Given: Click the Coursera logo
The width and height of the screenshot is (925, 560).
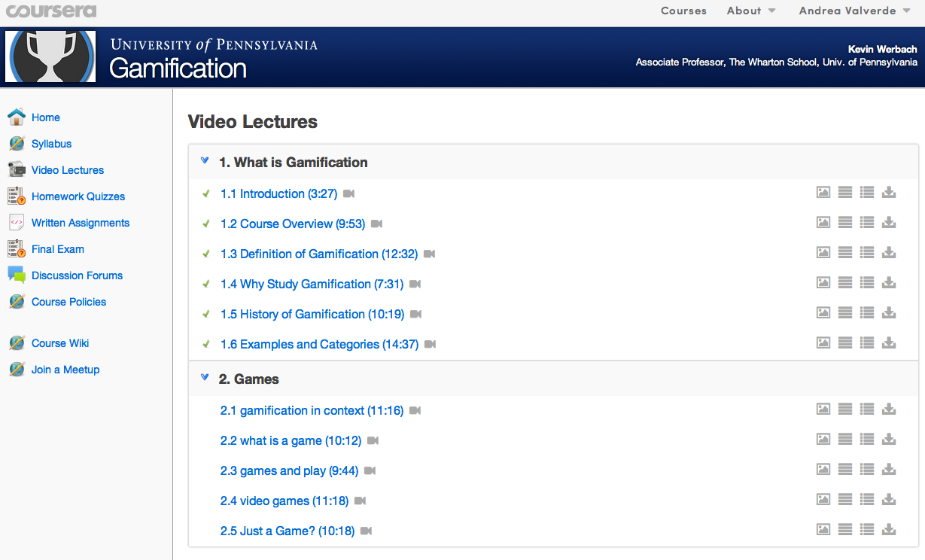Looking at the screenshot, I should 51,11.
